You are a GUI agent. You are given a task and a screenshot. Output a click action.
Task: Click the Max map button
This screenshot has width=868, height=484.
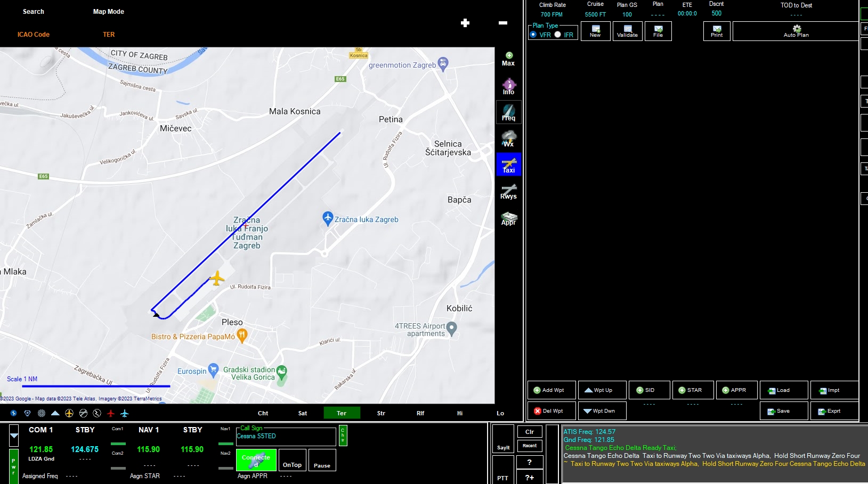point(508,59)
